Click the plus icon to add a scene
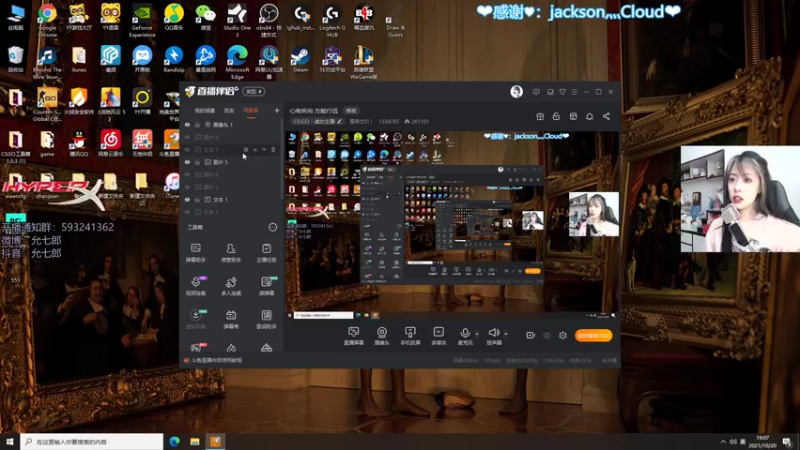800x450 pixels. pyautogui.click(x=277, y=110)
